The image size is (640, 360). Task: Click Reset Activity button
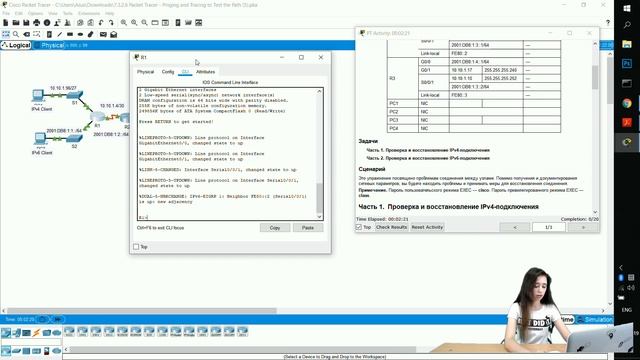(x=427, y=227)
